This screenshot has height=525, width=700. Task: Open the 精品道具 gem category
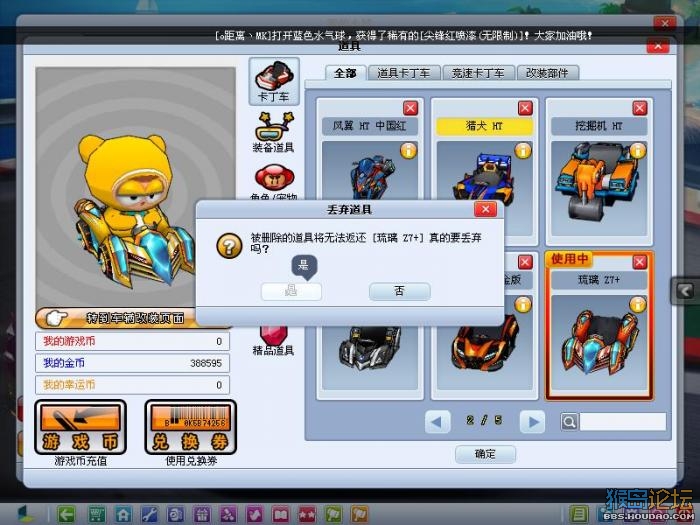274,342
